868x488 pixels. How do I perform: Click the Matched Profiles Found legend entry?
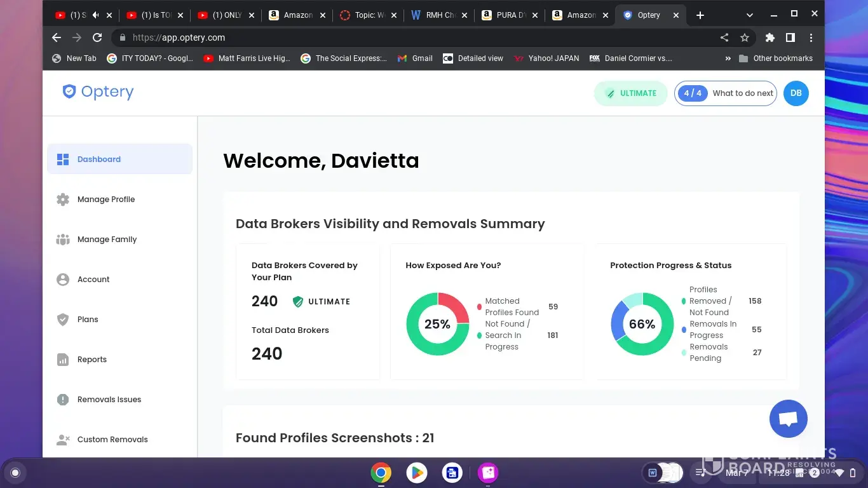click(x=517, y=307)
